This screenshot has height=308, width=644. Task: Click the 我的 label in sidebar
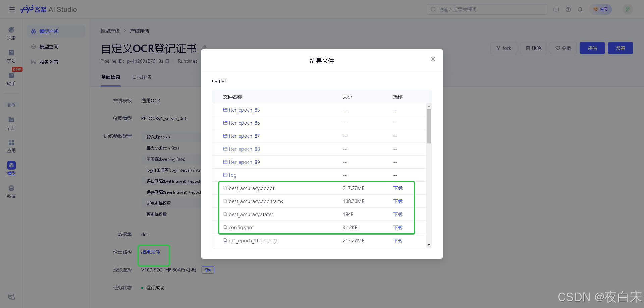11,105
